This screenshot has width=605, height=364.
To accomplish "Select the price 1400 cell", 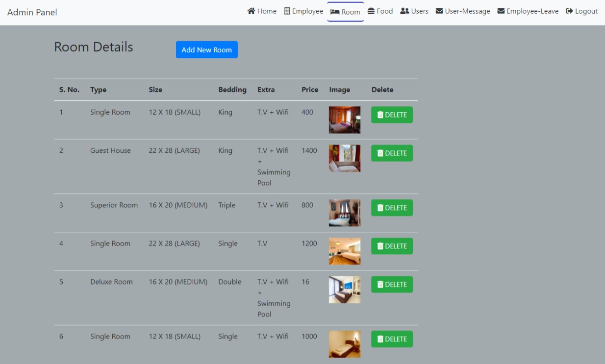I will point(309,150).
